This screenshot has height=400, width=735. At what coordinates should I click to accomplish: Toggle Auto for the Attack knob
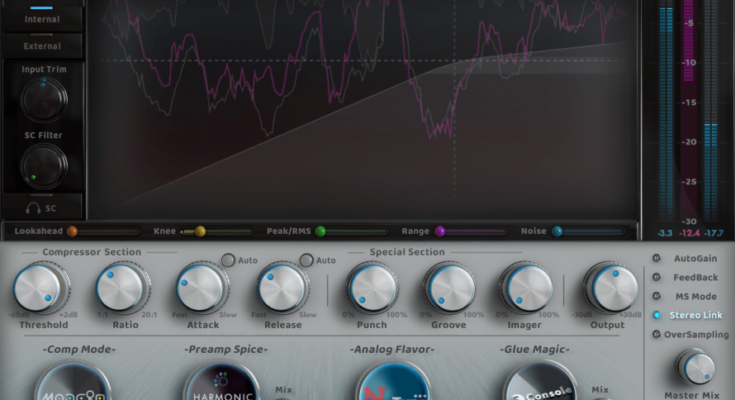228,260
